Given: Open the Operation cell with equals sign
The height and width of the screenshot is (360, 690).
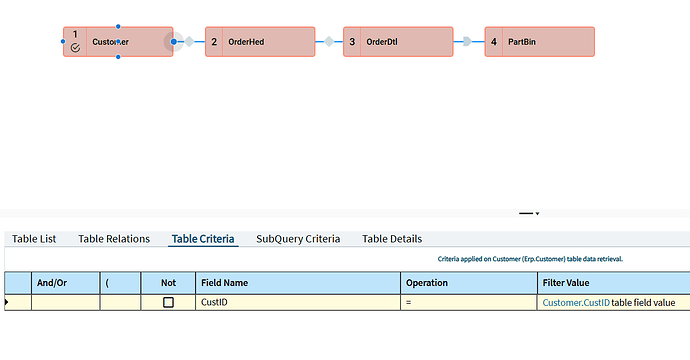Looking at the screenshot, I should 469,302.
